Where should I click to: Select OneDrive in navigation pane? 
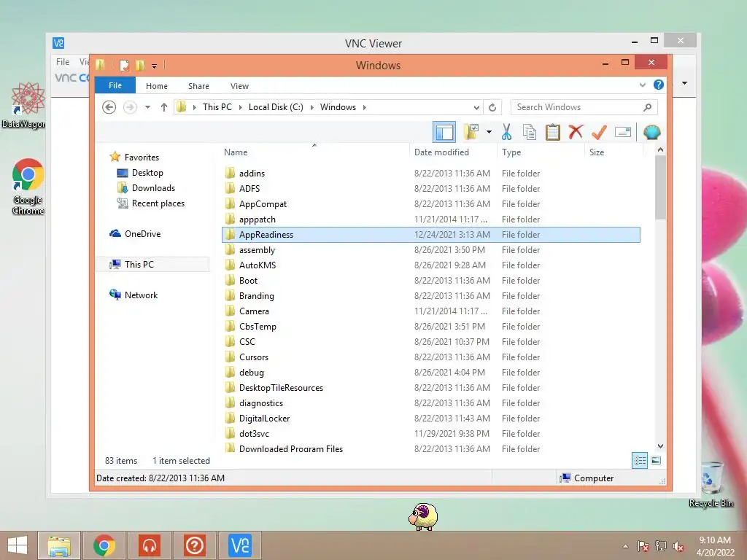[142, 234]
